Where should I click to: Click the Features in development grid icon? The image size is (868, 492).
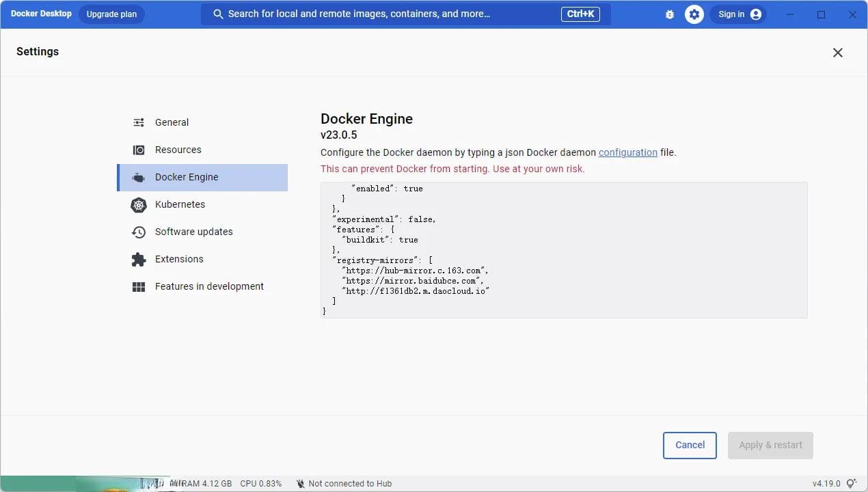pos(139,287)
